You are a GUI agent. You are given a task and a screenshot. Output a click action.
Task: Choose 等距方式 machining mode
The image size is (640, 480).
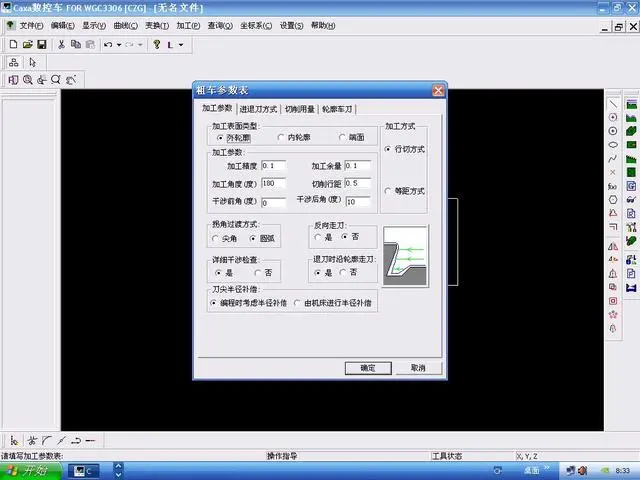[x=405, y=191]
